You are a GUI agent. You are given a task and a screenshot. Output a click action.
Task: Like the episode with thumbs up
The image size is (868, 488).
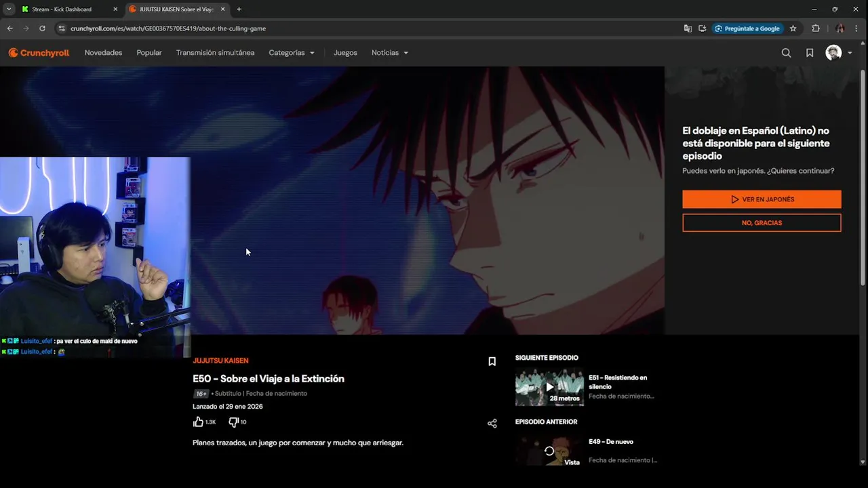pyautogui.click(x=198, y=422)
